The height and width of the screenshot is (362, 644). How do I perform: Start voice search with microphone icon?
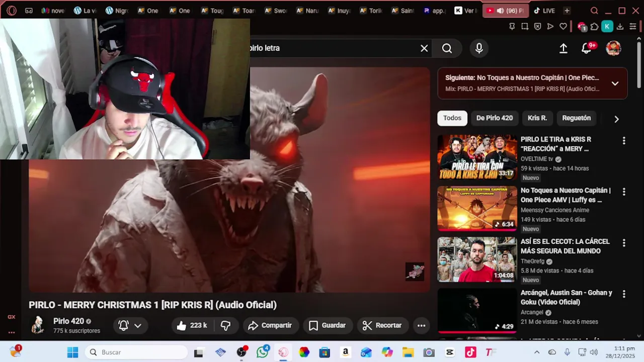pyautogui.click(x=479, y=48)
